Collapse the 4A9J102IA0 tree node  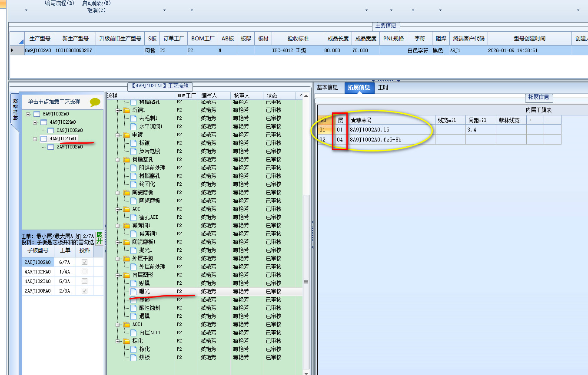[x=36, y=139]
